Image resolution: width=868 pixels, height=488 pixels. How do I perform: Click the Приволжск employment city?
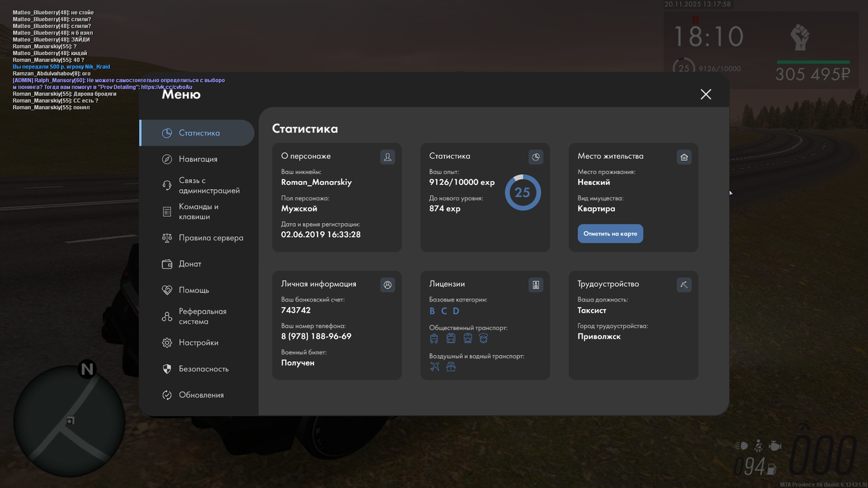(599, 337)
